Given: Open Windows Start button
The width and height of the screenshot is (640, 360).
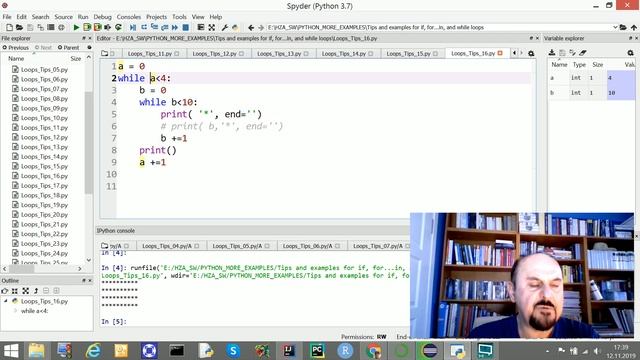Looking at the screenshot, I should [x=11, y=351].
